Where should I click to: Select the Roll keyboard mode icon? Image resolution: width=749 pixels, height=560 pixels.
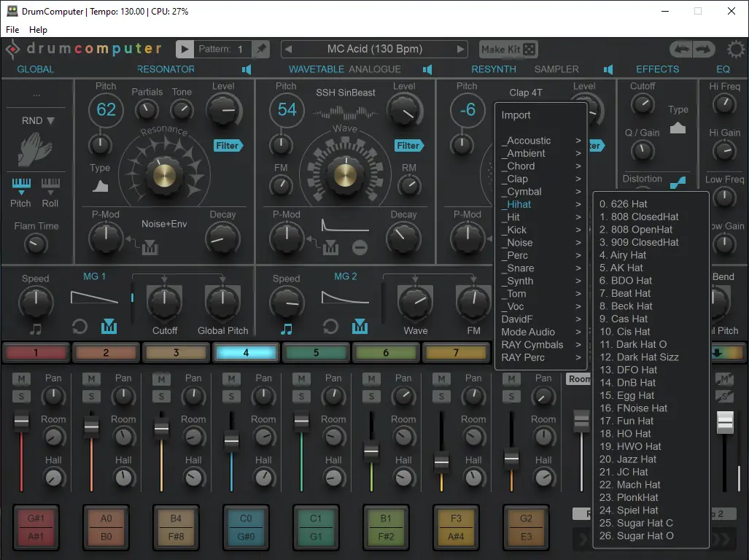pos(50,186)
